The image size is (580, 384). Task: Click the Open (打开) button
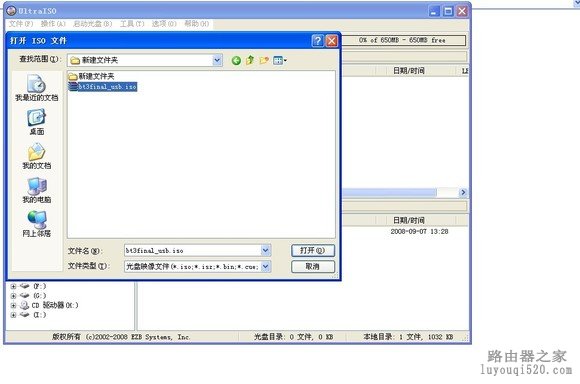coord(313,250)
